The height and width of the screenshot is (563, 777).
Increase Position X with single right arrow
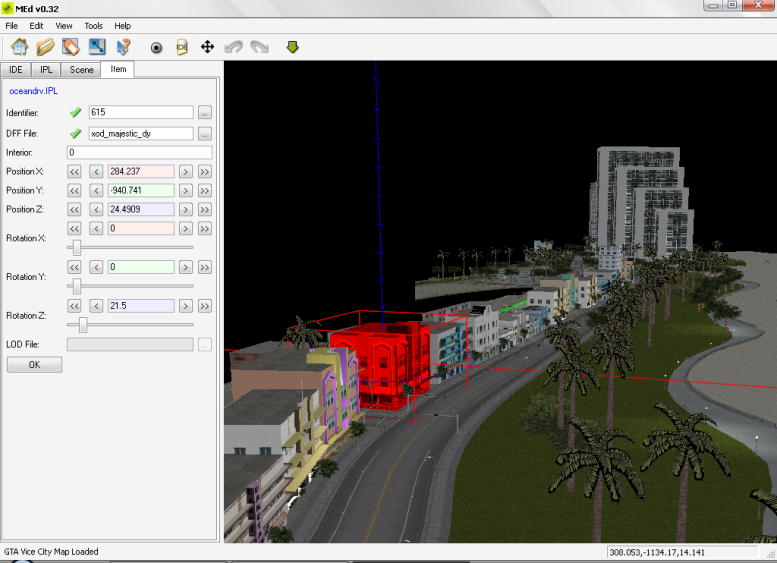pyautogui.click(x=186, y=172)
